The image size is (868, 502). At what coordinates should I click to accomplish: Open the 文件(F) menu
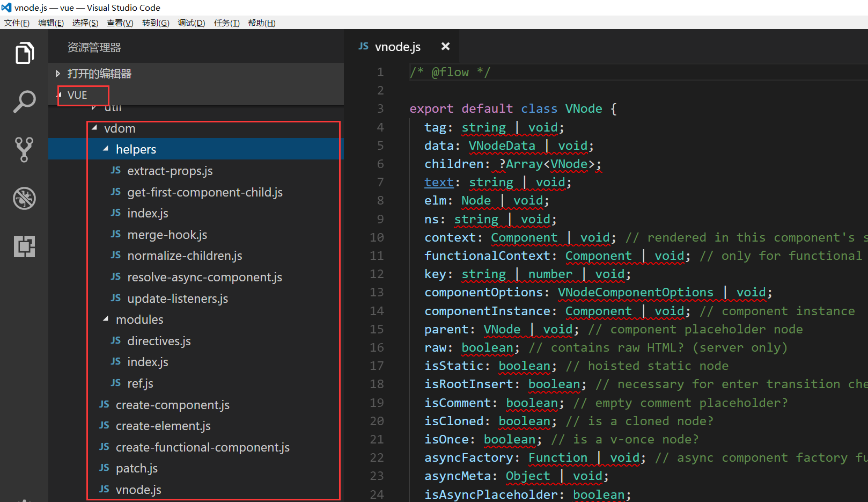(x=17, y=23)
